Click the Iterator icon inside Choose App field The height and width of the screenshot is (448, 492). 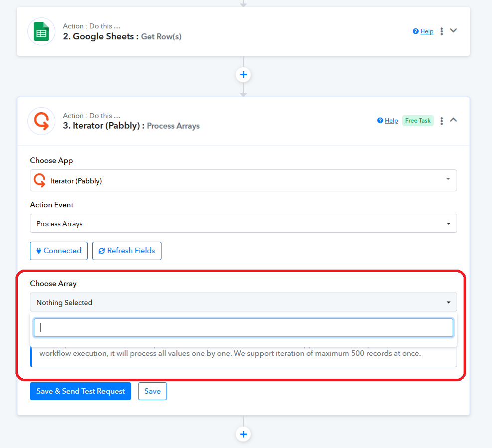[39, 180]
